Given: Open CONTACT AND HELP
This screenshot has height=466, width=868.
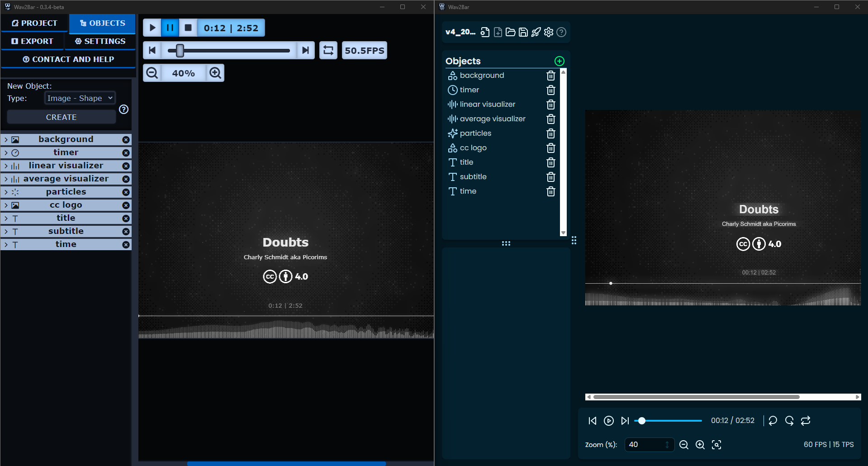Looking at the screenshot, I should pos(68,59).
